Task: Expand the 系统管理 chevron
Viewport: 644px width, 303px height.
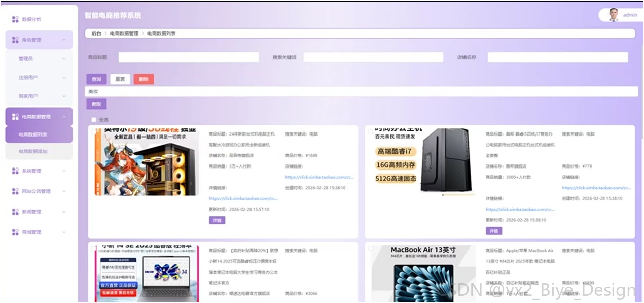Action: 64,171
